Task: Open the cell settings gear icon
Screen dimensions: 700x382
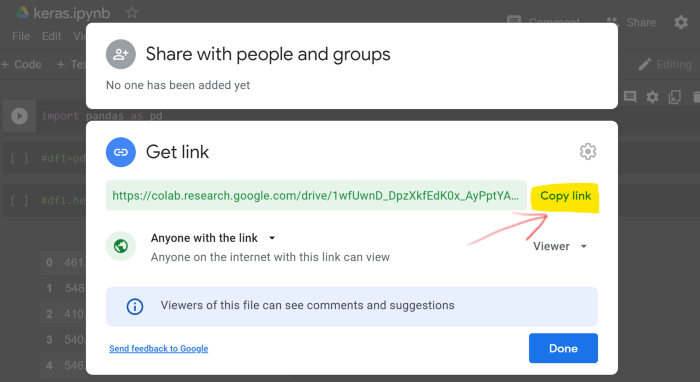Action: 652,97
